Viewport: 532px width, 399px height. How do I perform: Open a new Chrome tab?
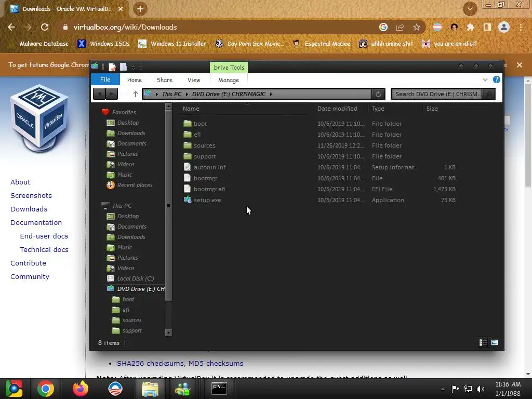(x=140, y=9)
